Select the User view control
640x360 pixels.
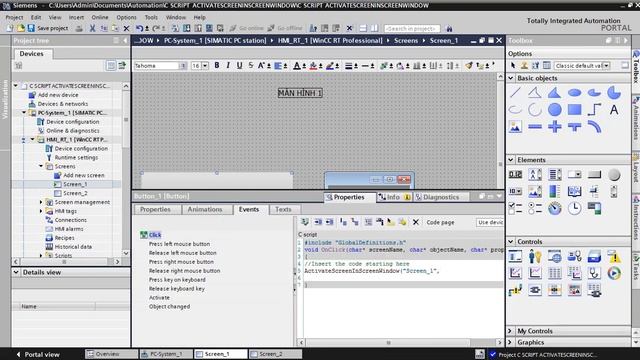(535, 256)
